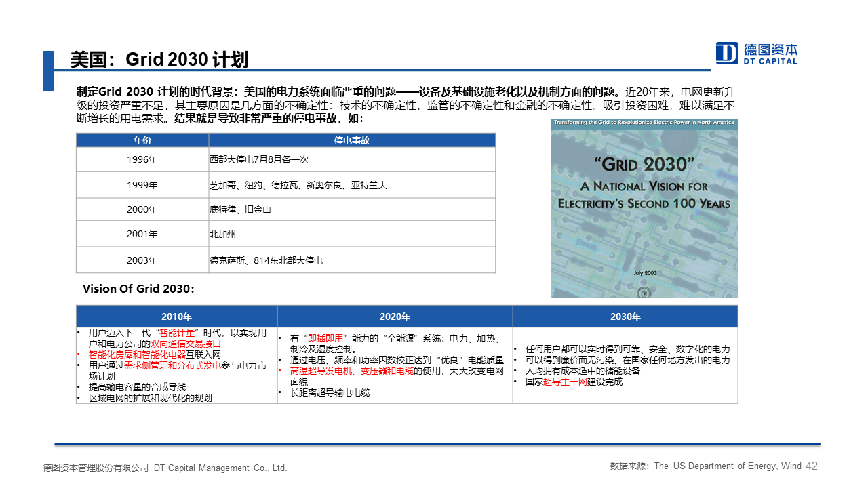Image resolution: width=868 pixels, height=488 pixels.
Task: Click the "2000年" year cell
Action: point(142,209)
